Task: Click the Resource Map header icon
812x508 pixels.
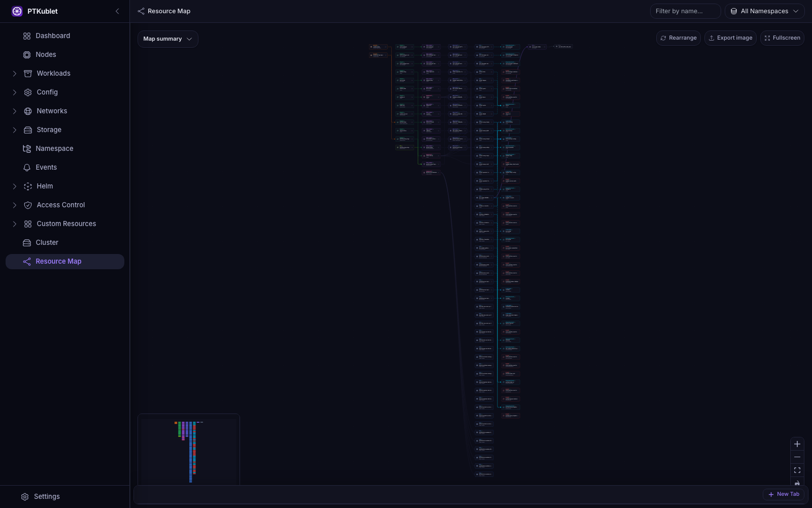Action: (141, 11)
